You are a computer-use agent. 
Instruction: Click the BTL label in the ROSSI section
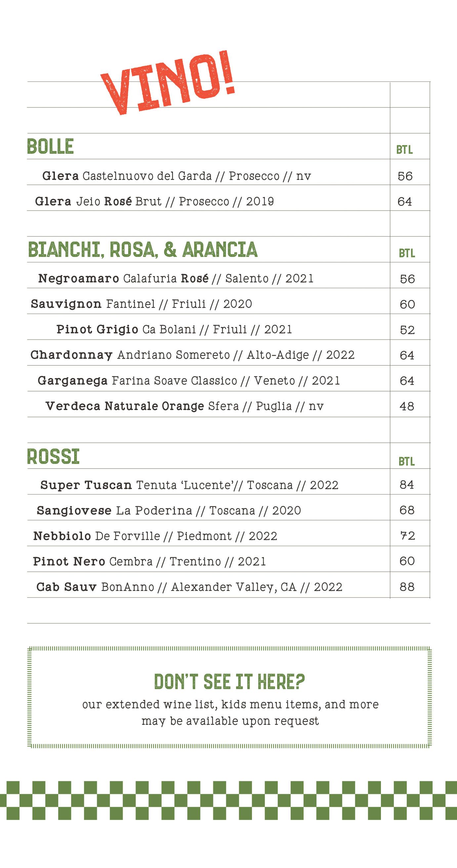pyautogui.click(x=406, y=462)
